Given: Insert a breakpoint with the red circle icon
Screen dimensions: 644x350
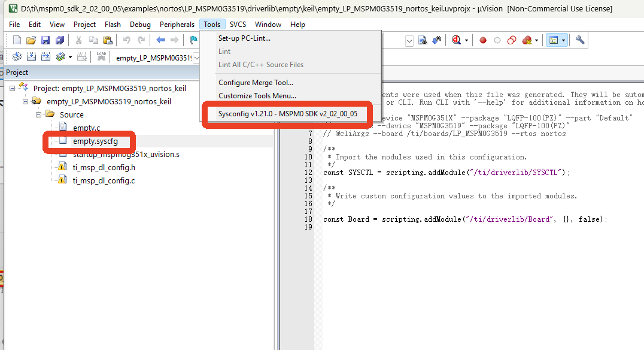Looking at the screenshot, I should pos(483,40).
